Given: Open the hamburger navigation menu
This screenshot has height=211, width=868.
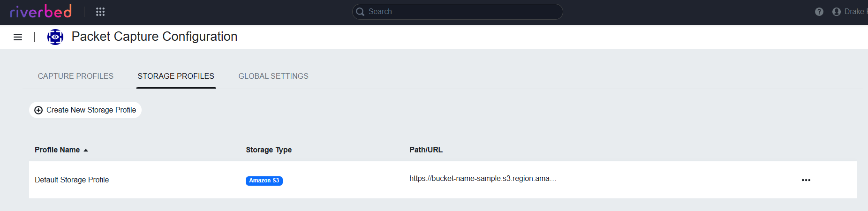Looking at the screenshot, I should pos(18,37).
